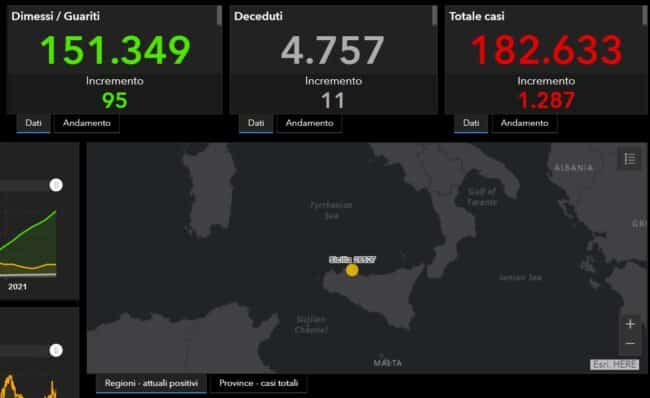Click the Sicilia label above the marker
This screenshot has height=398, width=650.
click(x=352, y=260)
